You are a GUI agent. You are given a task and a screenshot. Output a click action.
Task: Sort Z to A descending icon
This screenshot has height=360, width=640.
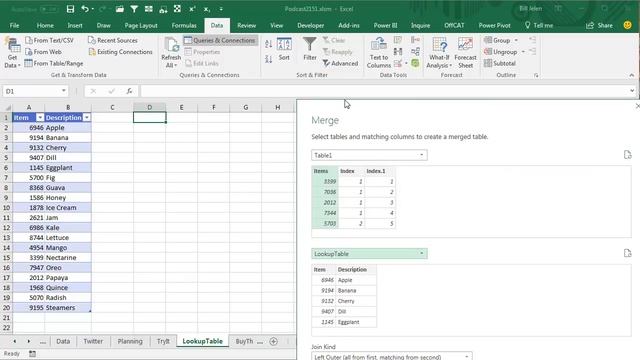269,59
